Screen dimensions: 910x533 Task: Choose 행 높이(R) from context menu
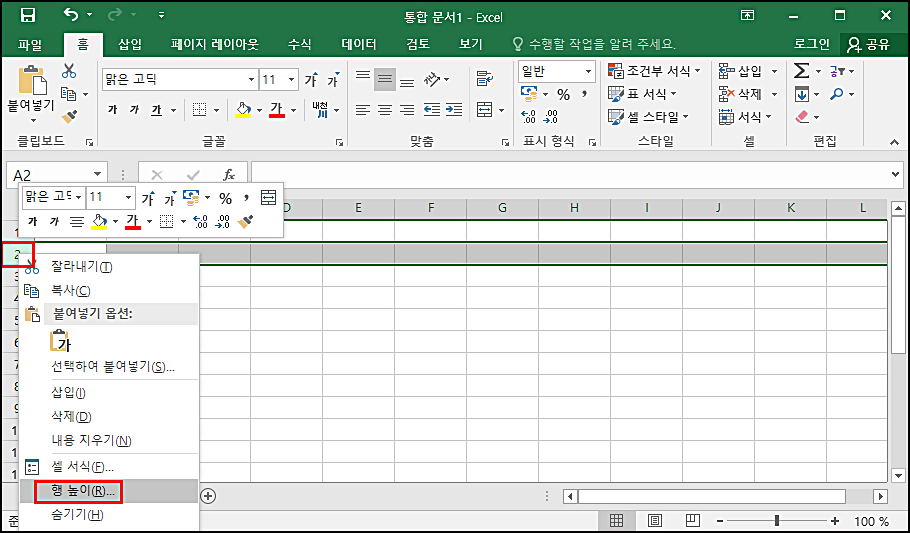[x=109, y=491]
